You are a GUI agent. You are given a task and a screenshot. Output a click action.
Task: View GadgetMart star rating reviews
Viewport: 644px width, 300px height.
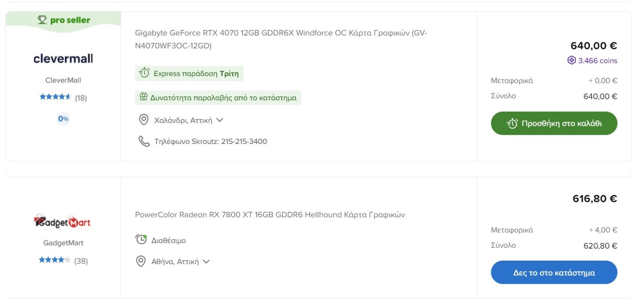click(63, 261)
